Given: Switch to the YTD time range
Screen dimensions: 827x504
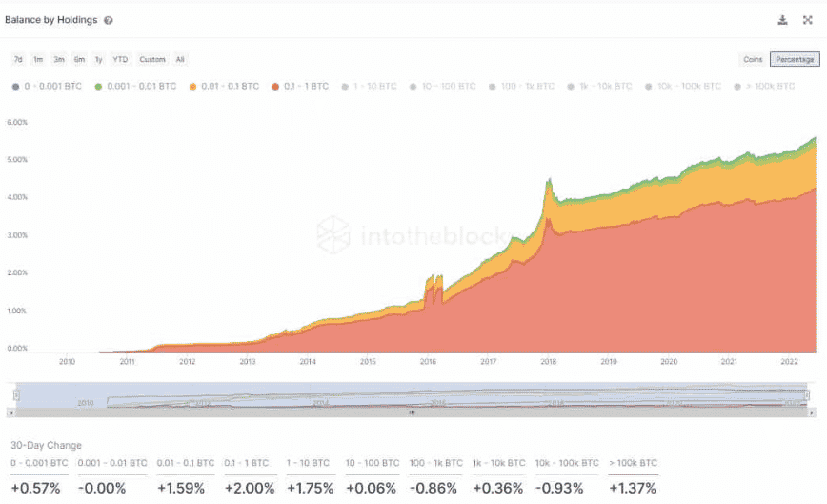Looking at the screenshot, I should coord(120,59).
